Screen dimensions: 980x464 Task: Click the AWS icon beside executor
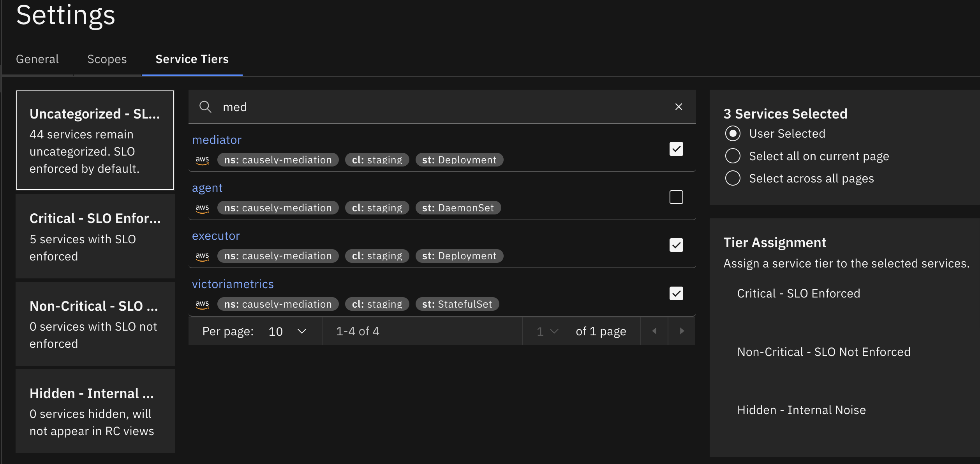coord(203,256)
